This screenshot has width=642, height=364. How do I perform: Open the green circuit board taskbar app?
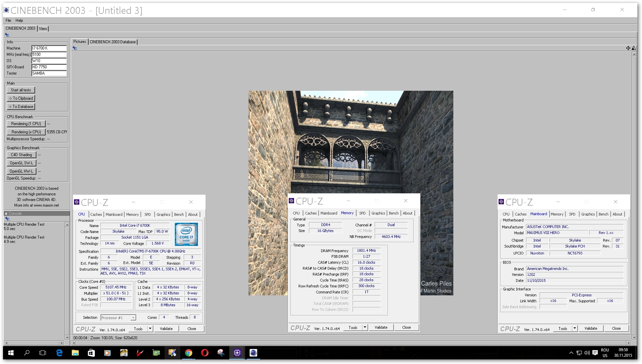click(156, 353)
